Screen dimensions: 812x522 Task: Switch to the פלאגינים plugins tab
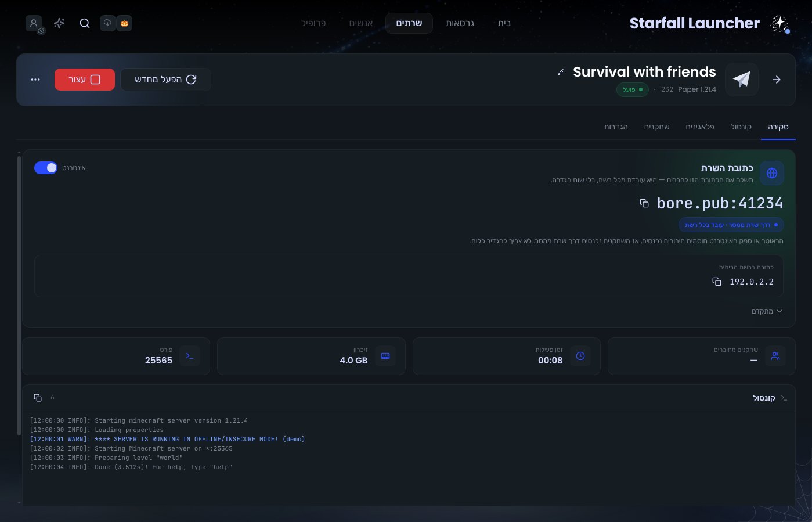[700, 127]
